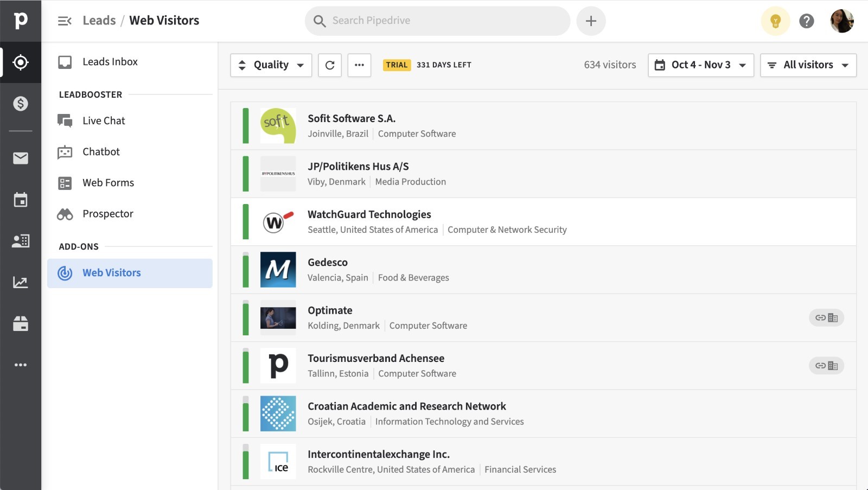Open Live Chat in side menu
The image size is (868, 490).
coord(130,120)
